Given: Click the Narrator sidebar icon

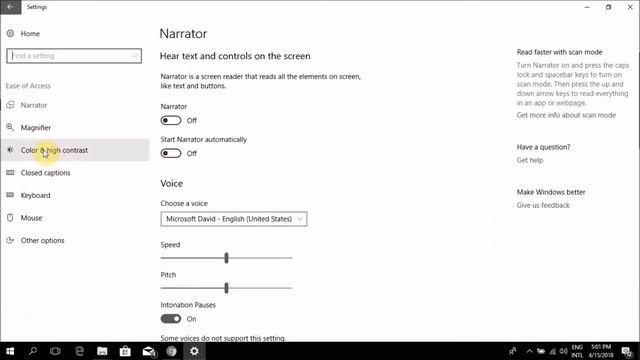Looking at the screenshot, I should (10, 105).
